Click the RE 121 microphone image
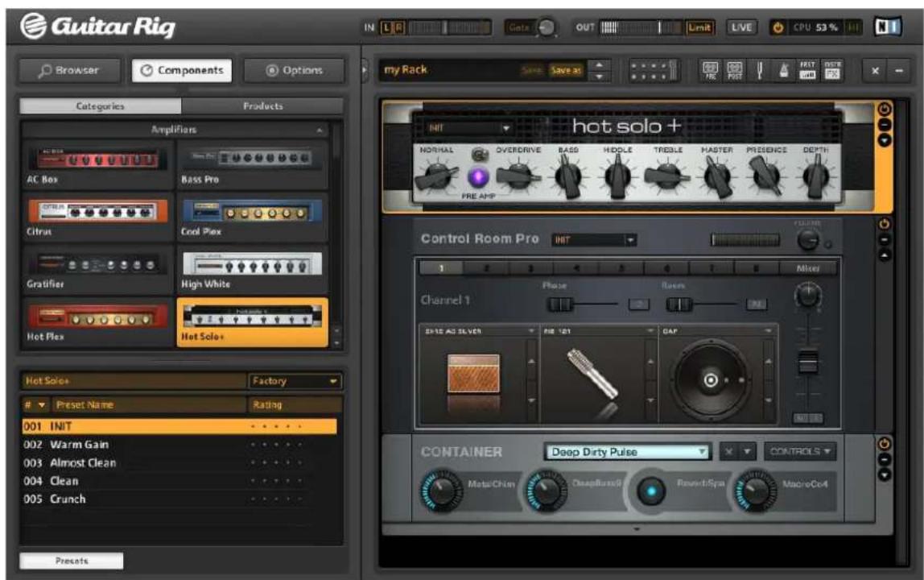The width and height of the screenshot is (924, 580). point(592,375)
